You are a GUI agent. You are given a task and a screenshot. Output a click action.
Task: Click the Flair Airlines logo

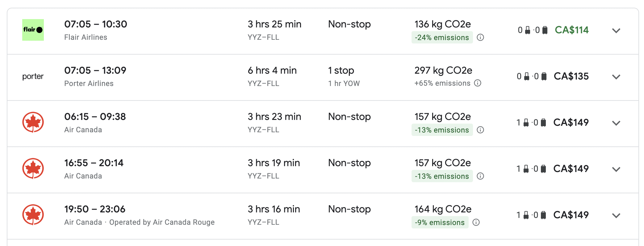pos(33,30)
